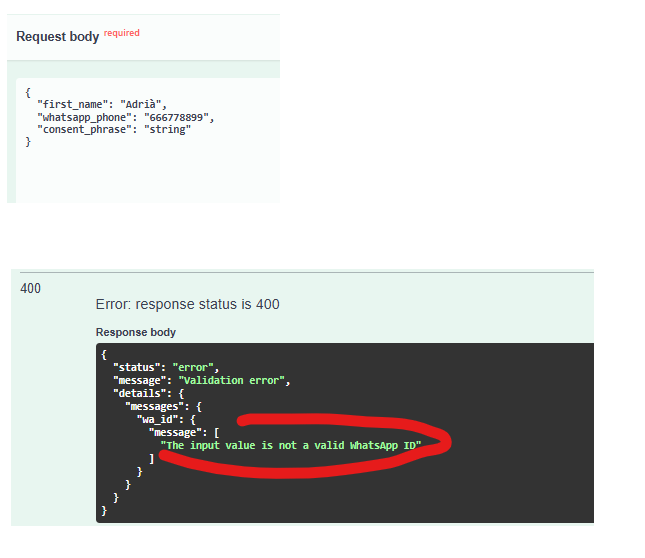Viewport: 645px width, 558px height.
Task: Click the "Response body" label
Action: 136,332
